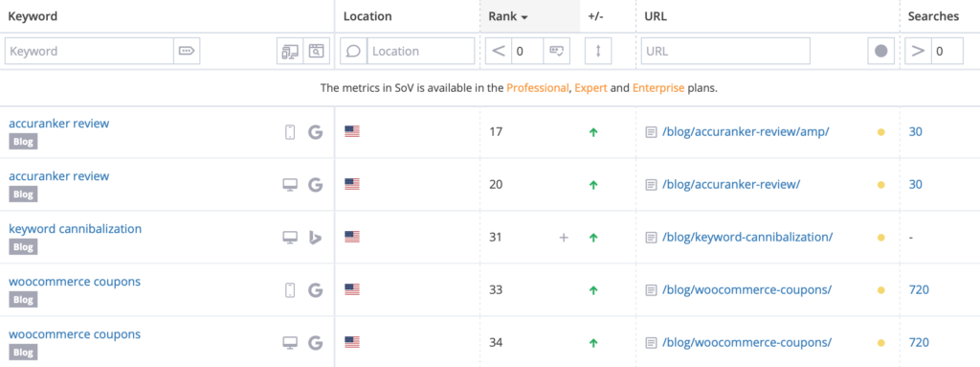This screenshot has width=980, height=367.
Task: Click the rank value 31 cell
Action: click(x=496, y=238)
